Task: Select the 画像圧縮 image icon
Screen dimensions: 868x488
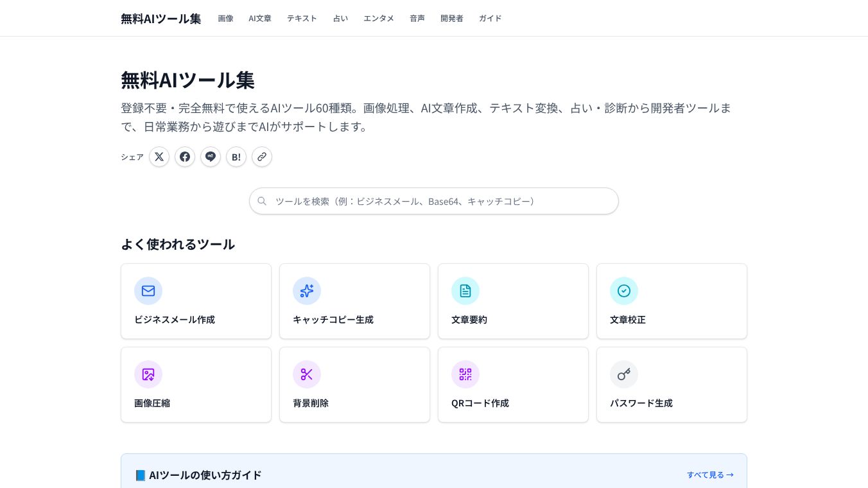Action: pyautogui.click(x=148, y=374)
